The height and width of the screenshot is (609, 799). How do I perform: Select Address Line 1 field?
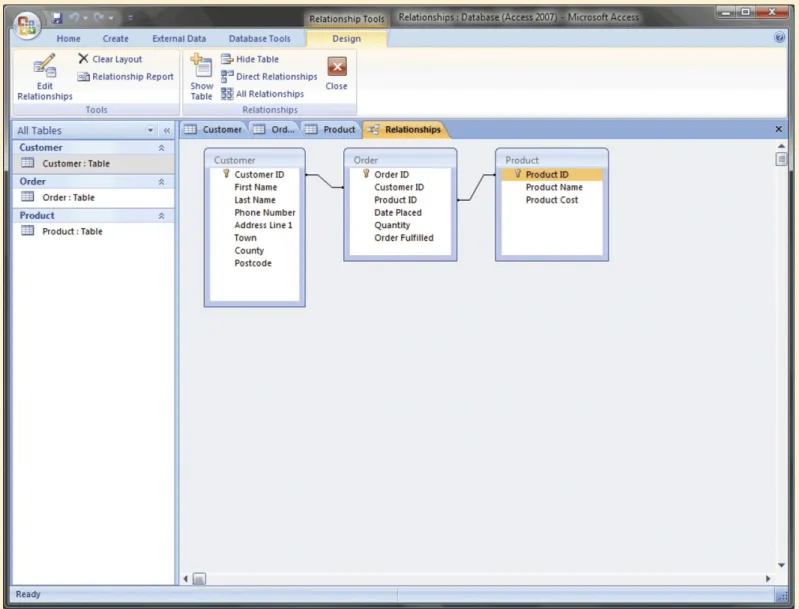pos(263,225)
